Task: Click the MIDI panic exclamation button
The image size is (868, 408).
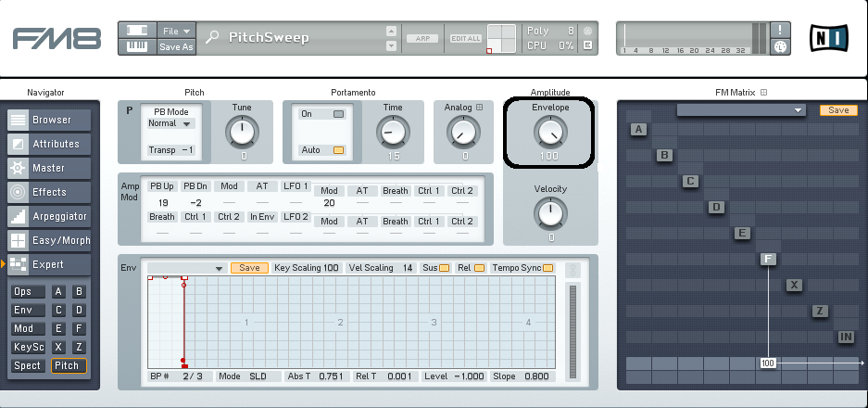Action: coord(781,30)
